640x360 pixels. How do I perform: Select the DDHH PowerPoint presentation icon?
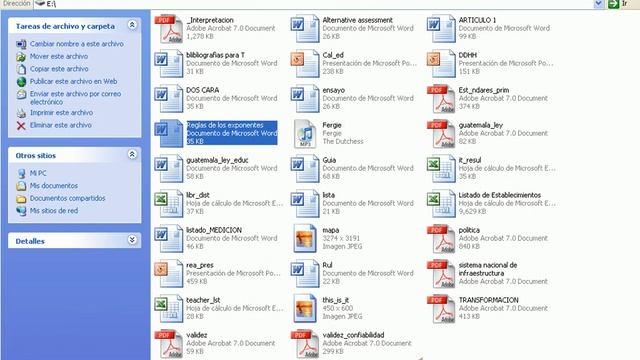[x=441, y=64]
